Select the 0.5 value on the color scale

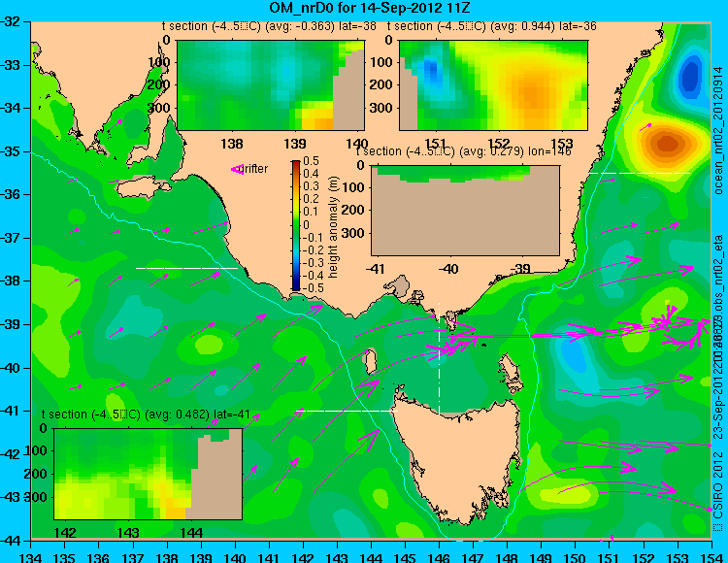[311, 161]
